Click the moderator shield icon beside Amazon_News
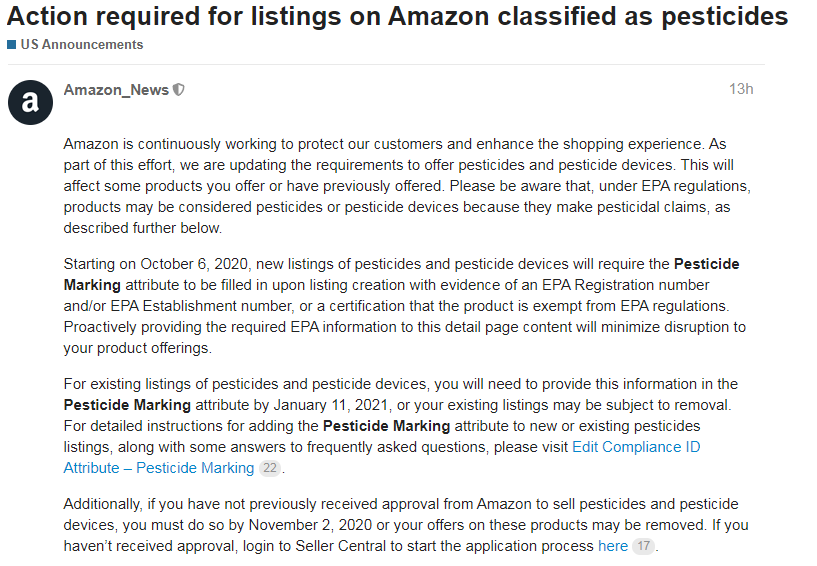 [179, 90]
